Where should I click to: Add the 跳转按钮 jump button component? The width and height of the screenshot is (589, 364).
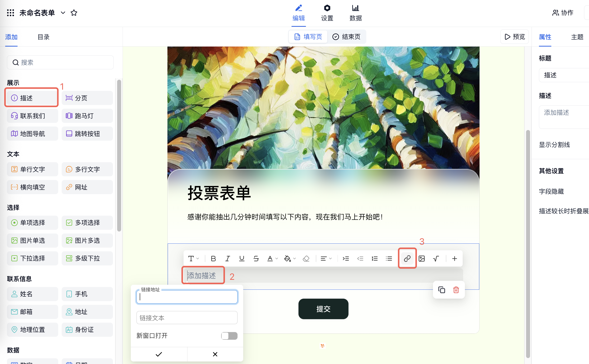click(x=87, y=134)
